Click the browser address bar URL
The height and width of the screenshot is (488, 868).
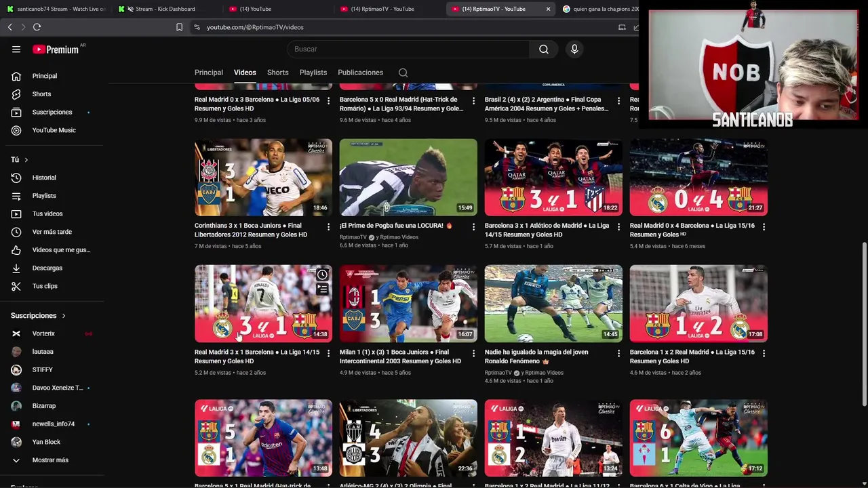click(x=255, y=27)
